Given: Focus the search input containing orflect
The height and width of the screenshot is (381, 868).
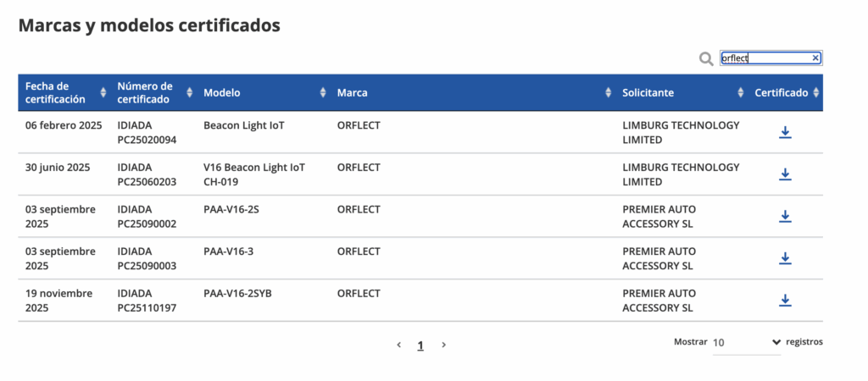Looking at the screenshot, I should point(763,58).
